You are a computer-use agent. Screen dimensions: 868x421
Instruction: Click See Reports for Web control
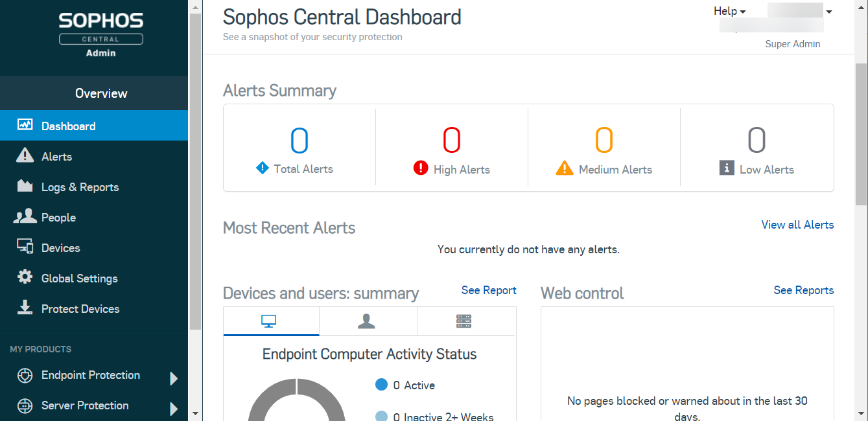(803, 290)
